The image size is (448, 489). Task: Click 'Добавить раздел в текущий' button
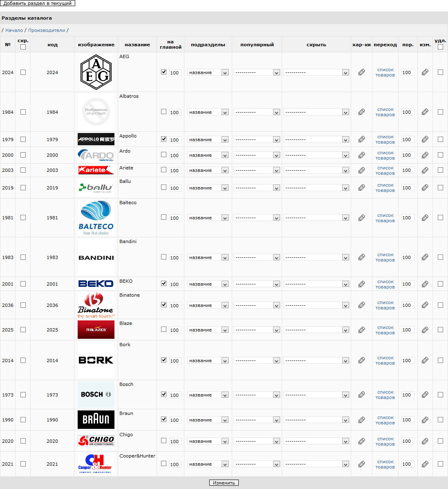click(37, 3)
